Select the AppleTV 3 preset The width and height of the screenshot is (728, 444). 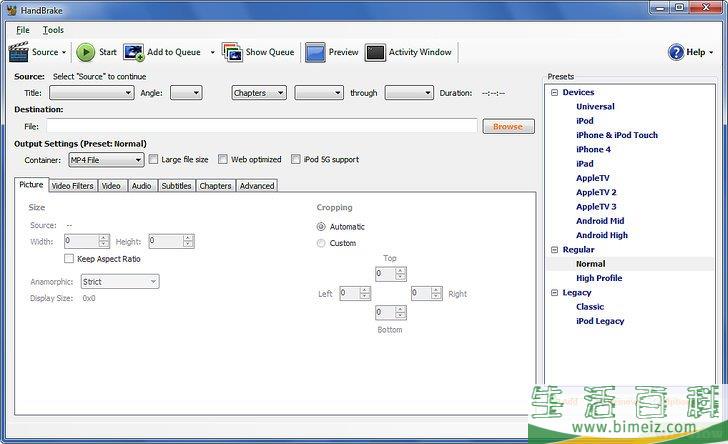pyautogui.click(x=596, y=207)
